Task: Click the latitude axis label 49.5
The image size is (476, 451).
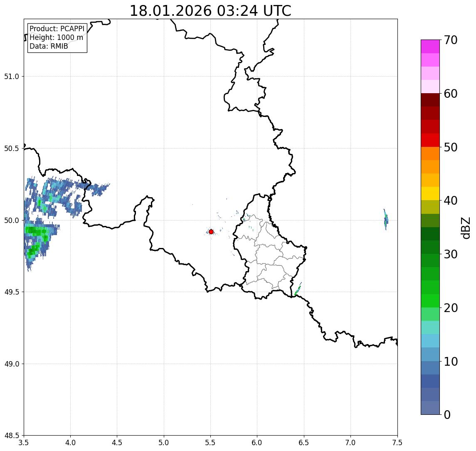Action: (x=12, y=292)
